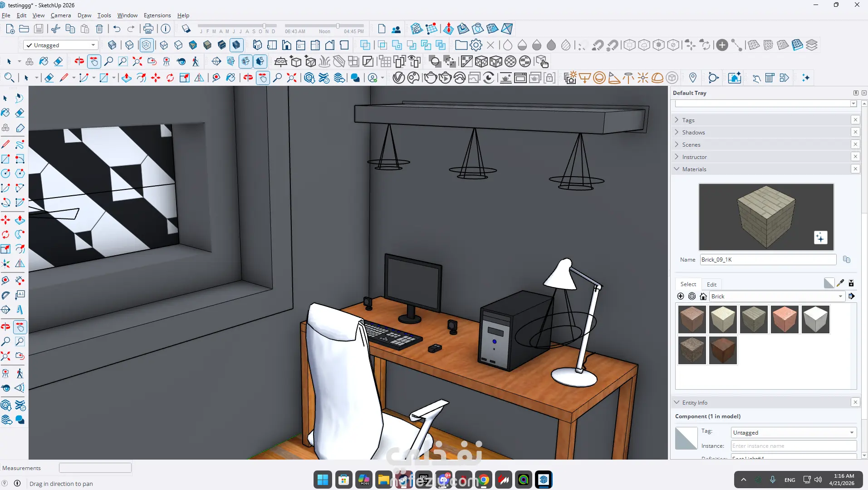
Task: Click the Add Location pin icon
Action: 693,78
